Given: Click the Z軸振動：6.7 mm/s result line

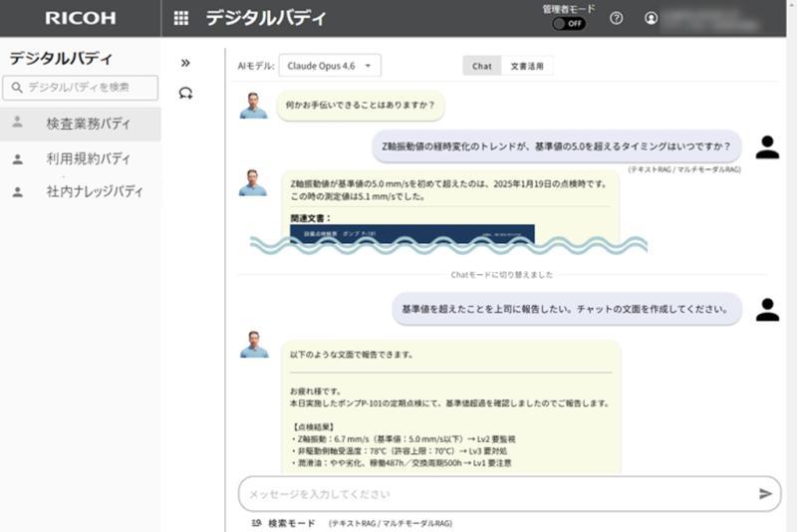Looking at the screenshot, I should point(403,439).
